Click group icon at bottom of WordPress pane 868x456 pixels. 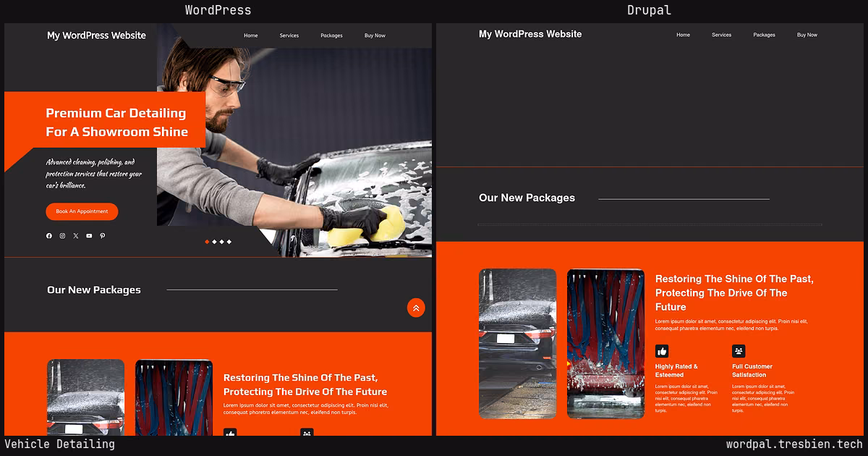(x=307, y=432)
